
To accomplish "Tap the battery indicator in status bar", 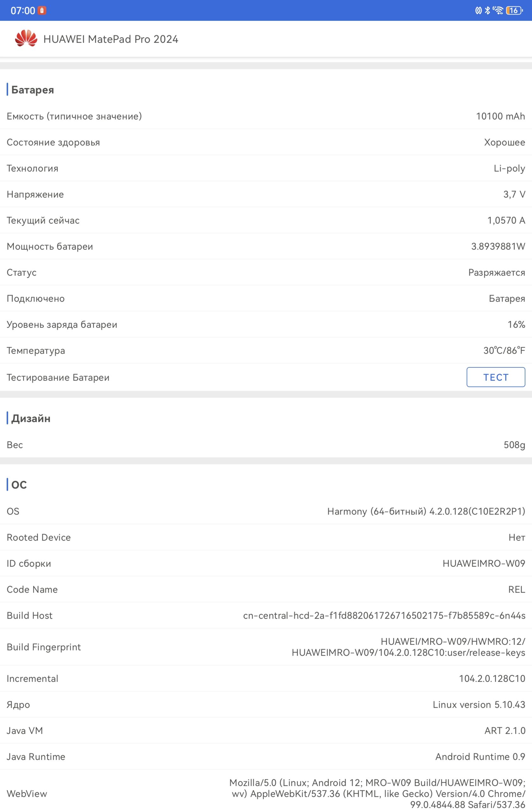I will 514,10.
